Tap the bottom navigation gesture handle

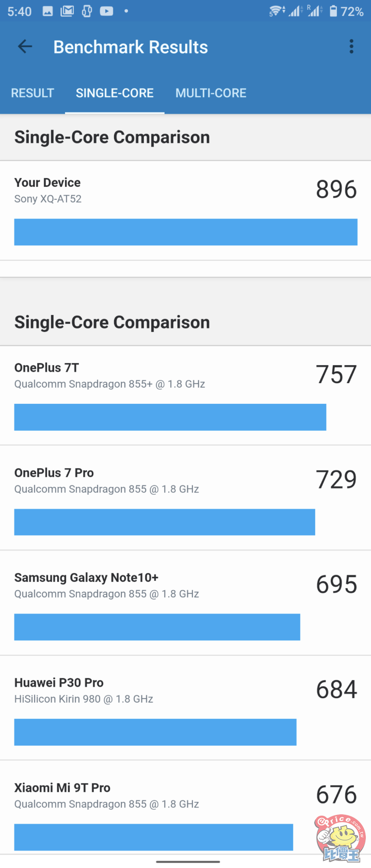tap(188, 861)
